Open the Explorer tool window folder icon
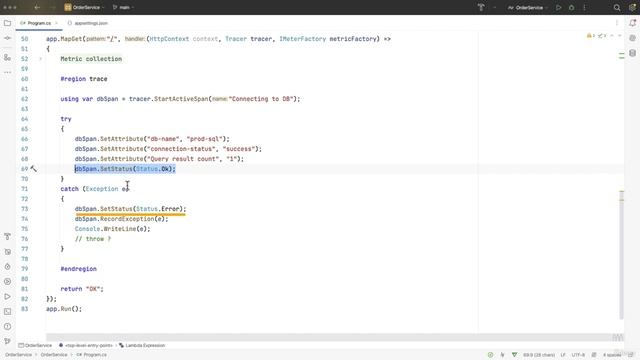Viewport: 640px width, 360px height. [x=7, y=23]
